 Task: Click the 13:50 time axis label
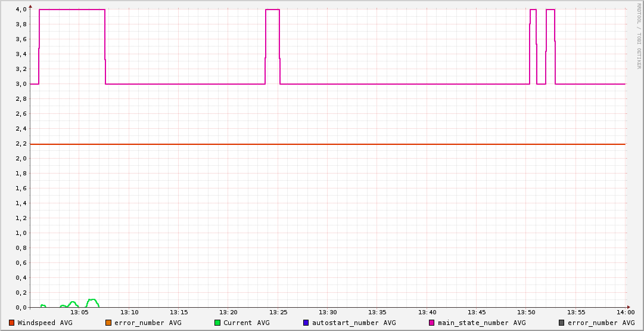526,313
